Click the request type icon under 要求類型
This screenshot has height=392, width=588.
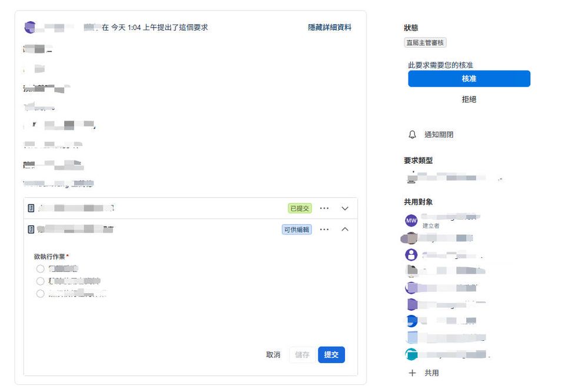412,177
